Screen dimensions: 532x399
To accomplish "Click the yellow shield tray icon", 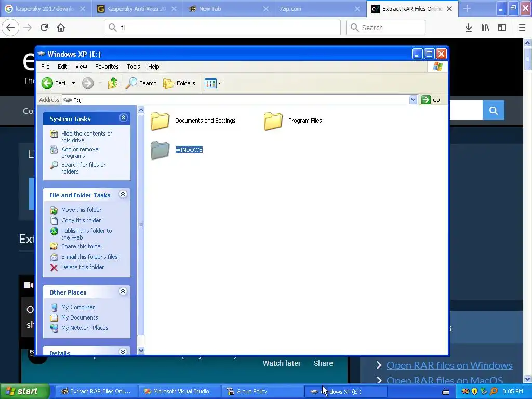I will (475, 392).
